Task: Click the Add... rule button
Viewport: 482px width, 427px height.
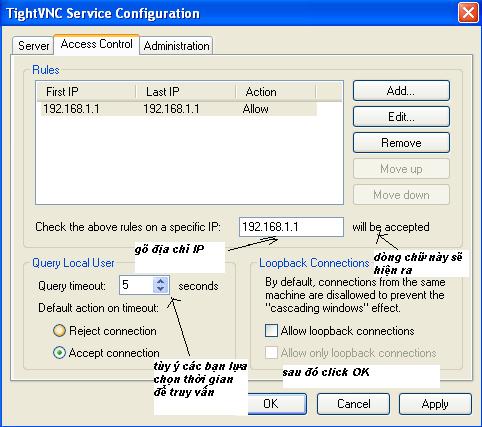Action: click(x=401, y=91)
